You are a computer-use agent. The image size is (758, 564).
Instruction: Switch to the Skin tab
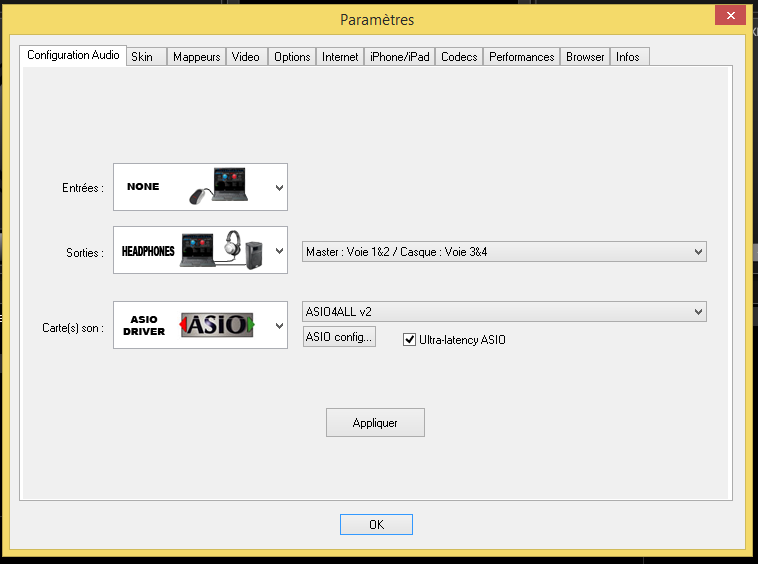point(142,57)
